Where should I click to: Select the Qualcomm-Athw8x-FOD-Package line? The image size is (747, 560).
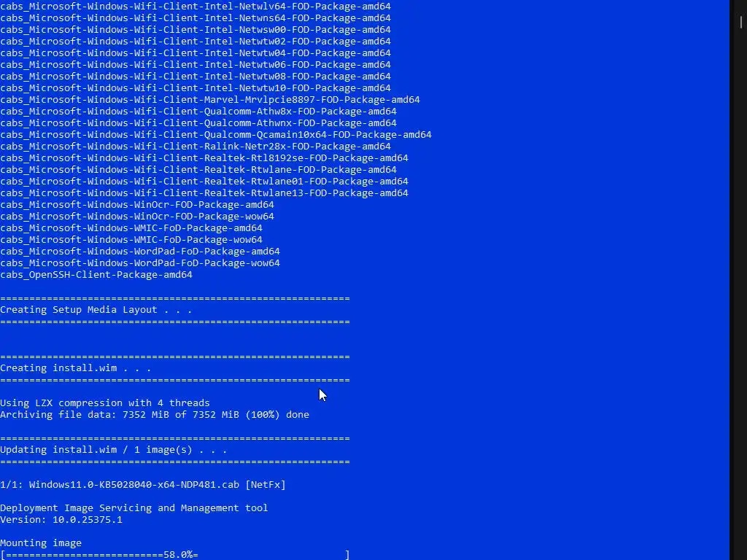point(198,112)
